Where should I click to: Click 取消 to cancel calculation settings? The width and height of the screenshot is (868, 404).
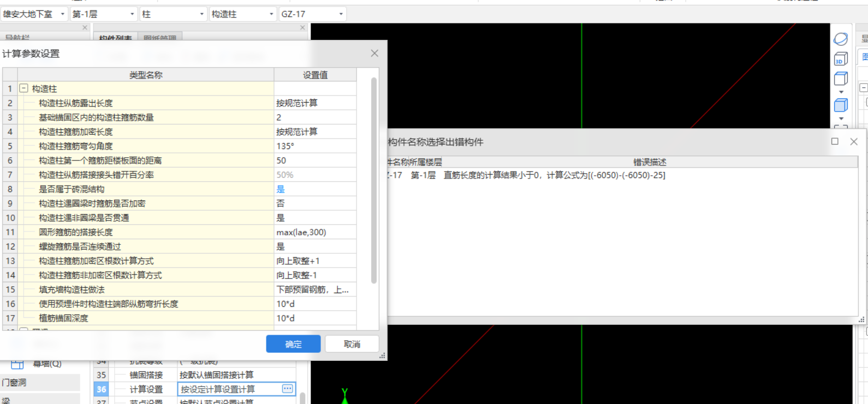tap(352, 344)
